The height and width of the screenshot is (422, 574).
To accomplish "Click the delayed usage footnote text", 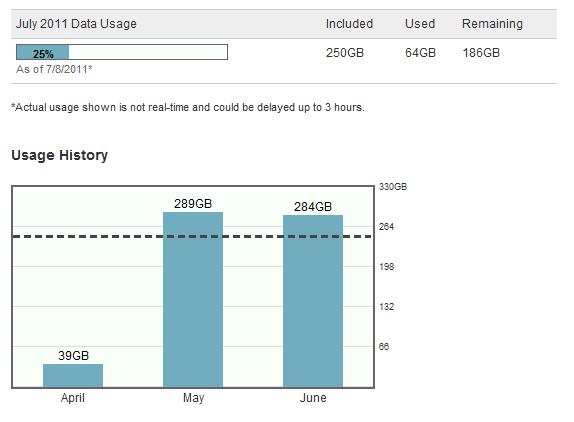I will point(188,107).
